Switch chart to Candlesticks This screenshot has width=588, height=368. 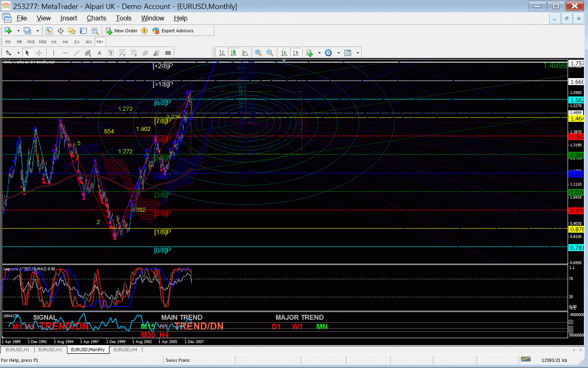(234, 53)
